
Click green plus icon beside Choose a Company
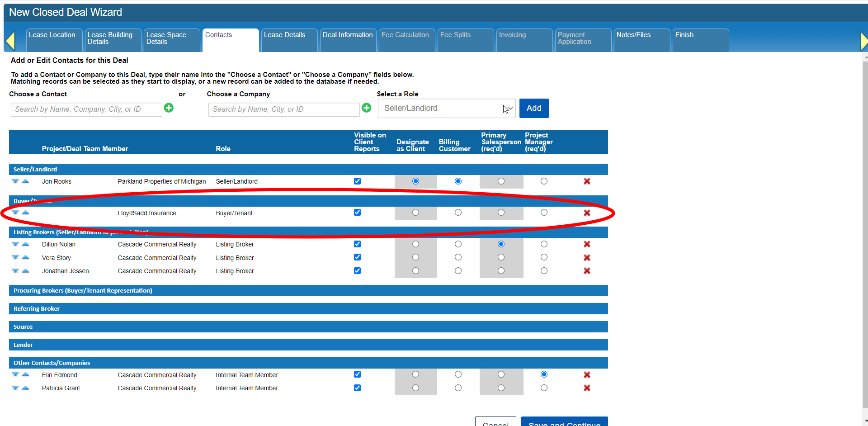367,108
